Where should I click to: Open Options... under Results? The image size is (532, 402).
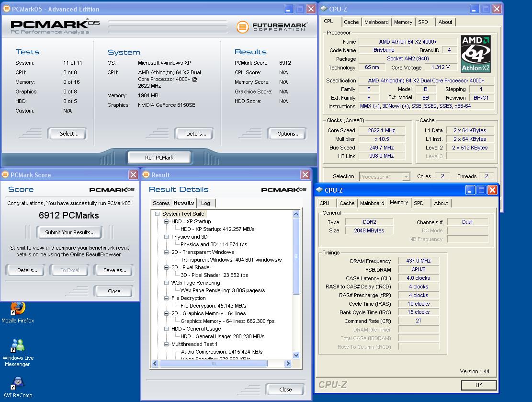(x=287, y=133)
